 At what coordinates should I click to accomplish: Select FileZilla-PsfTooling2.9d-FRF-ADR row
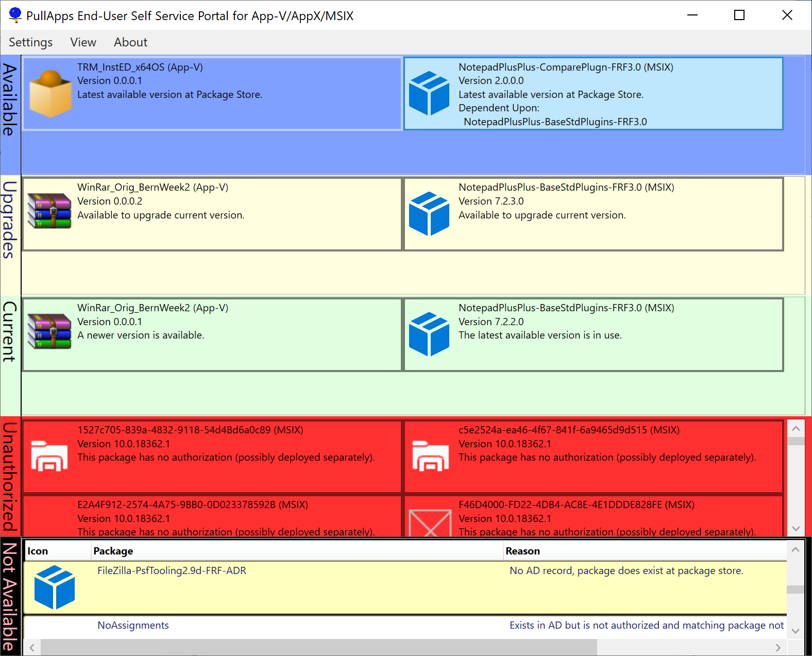point(405,588)
